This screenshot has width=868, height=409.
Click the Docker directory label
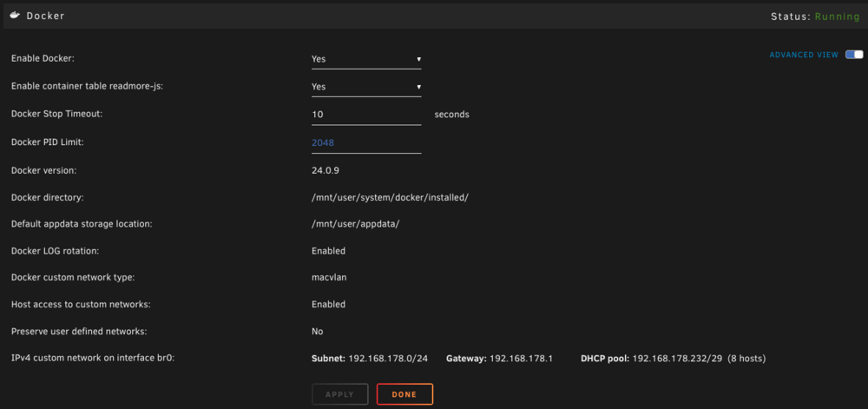click(x=47, y=198)
